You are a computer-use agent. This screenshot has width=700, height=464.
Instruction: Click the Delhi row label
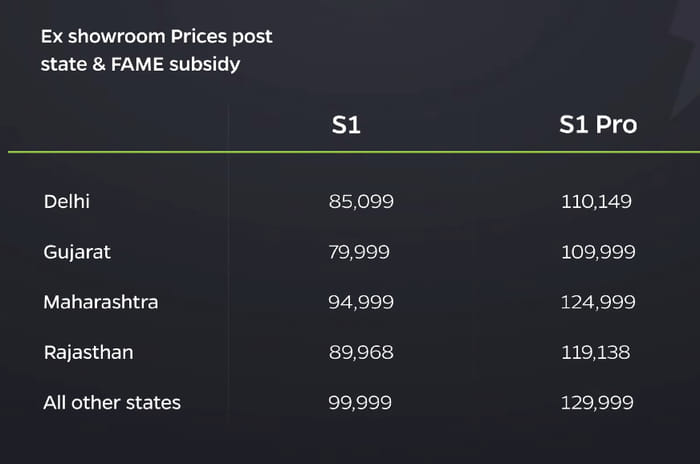tap(67, 202)
